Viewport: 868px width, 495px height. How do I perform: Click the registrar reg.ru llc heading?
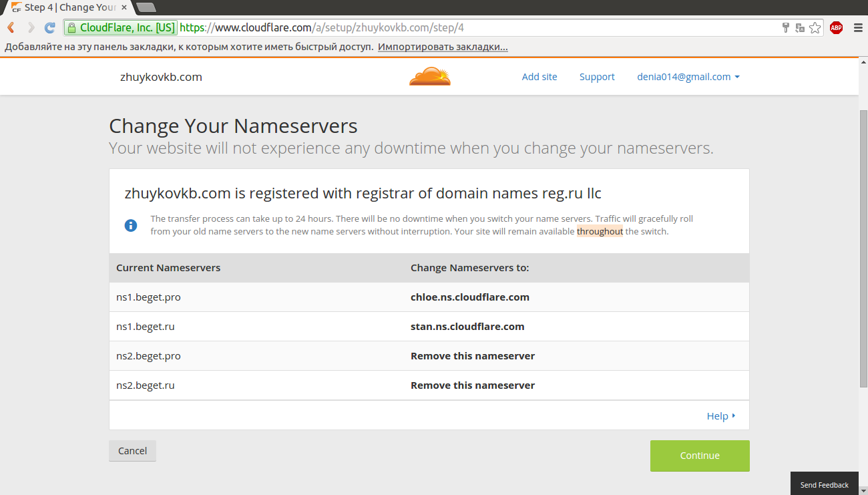click(x=363, y=194)
